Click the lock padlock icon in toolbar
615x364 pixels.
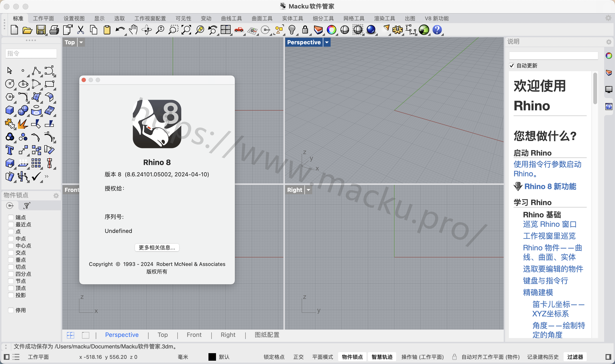click(305, 30)
